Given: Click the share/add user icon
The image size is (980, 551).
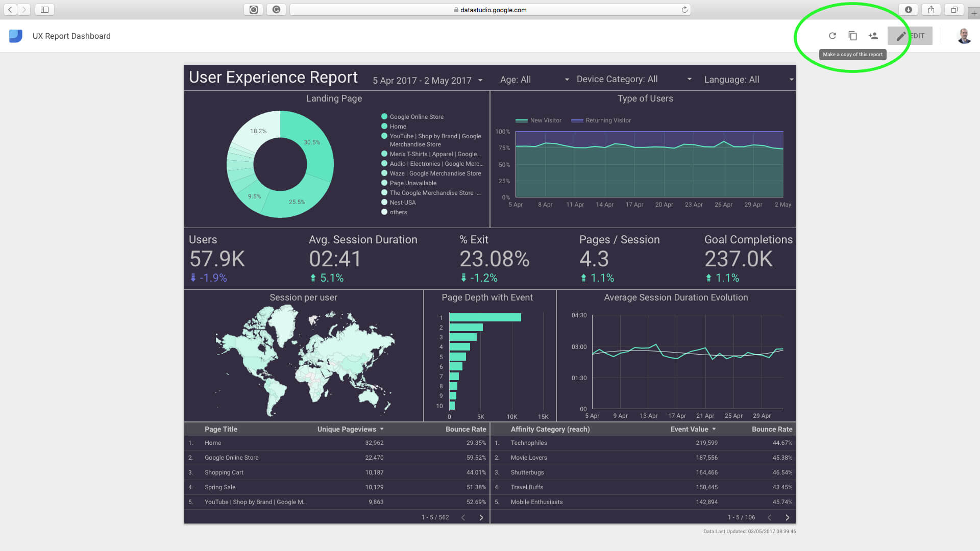Looking at the screenshot, I should pyautogui.click(x=873, y=36).
